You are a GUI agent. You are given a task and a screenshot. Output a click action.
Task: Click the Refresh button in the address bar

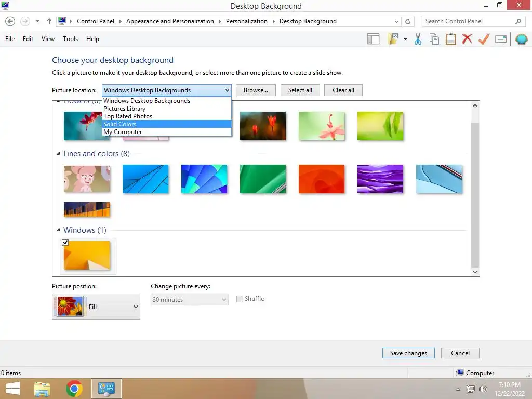[408, 21]
